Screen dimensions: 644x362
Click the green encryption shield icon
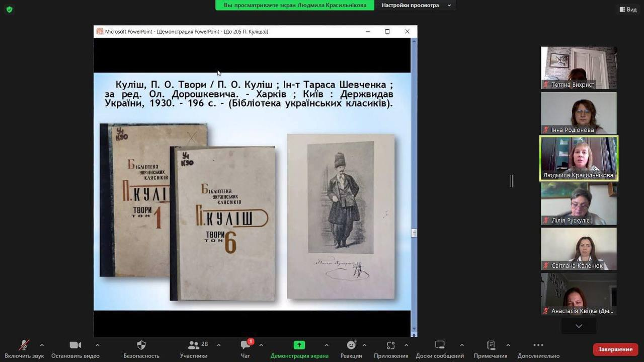tap(9, 9)
